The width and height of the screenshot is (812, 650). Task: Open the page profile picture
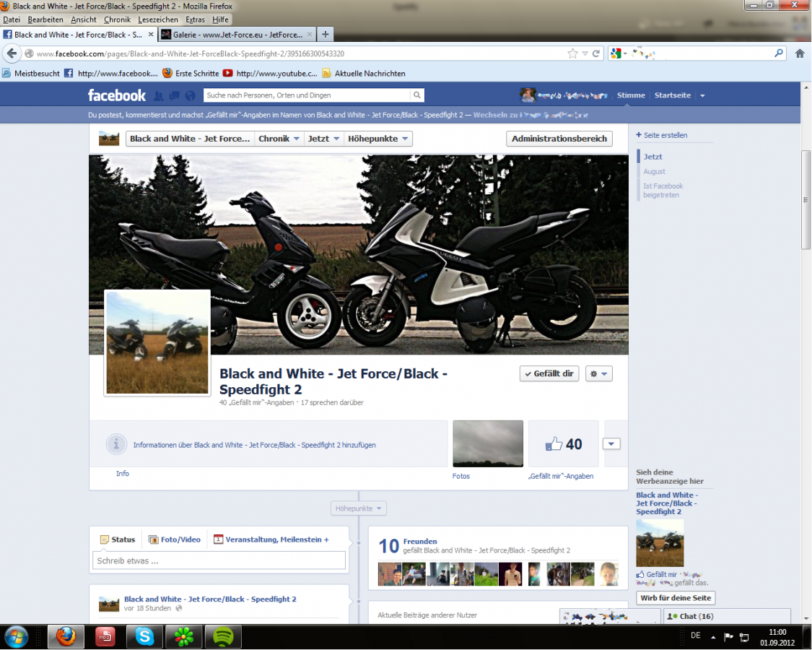[x=157, y=342]
